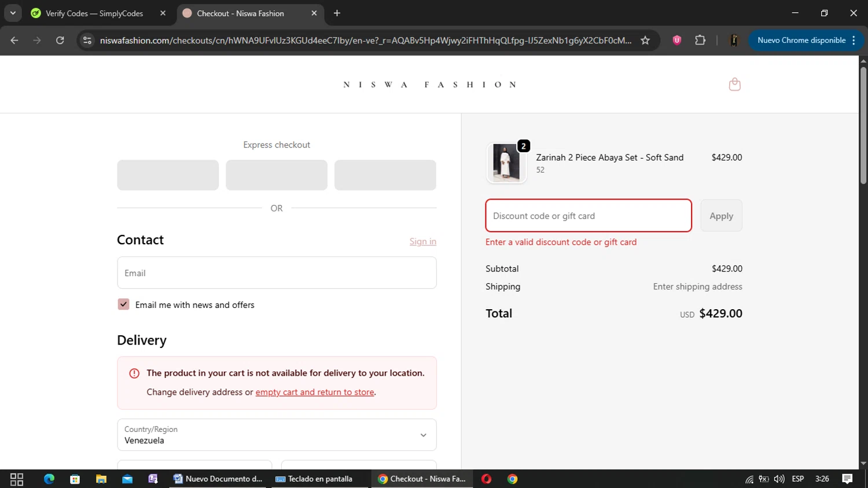
Task: Open the Windows Task View icon
Action: point(17,479)
